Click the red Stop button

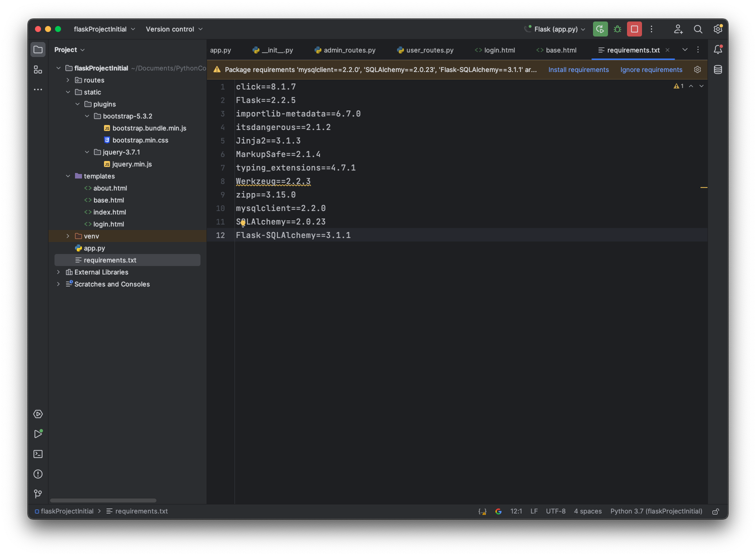[634, 29]
